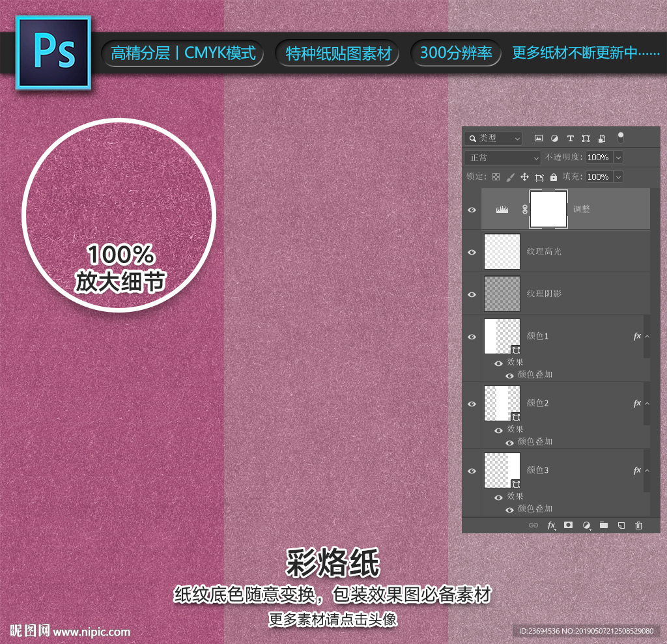Lock transparent pixels checkerboard icon
The image size is (667, 644).
tap(496, 177)
